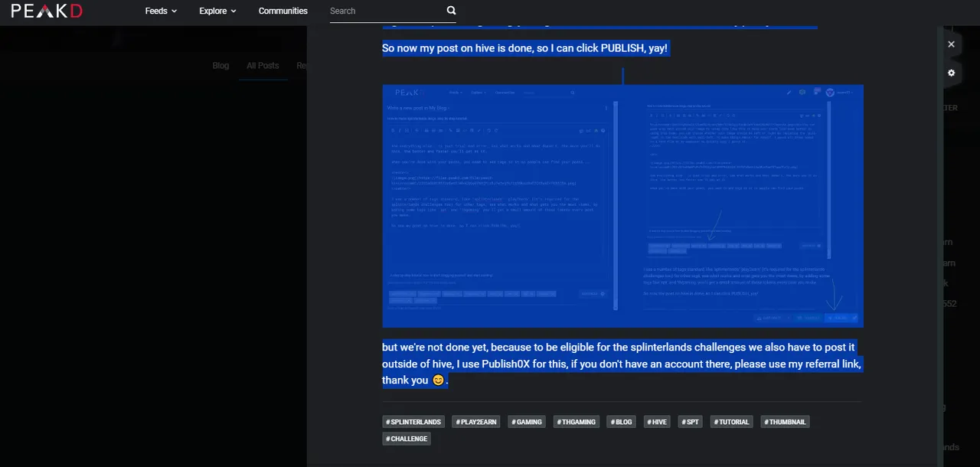The width and height of the screenshot is (980, 467).
Task: Open the #SPLINTERLANDS tag
Action: point(413,422)
